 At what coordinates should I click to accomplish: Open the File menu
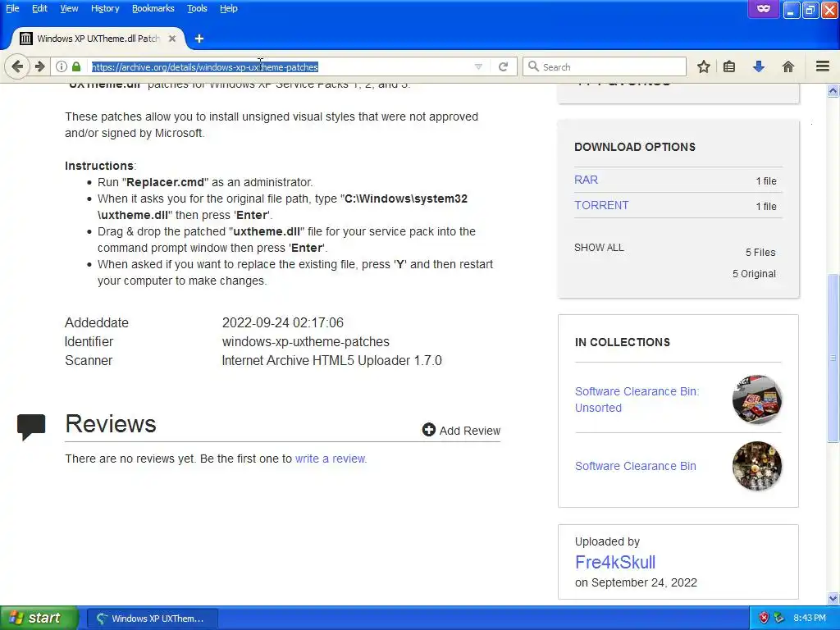point(12,8)
